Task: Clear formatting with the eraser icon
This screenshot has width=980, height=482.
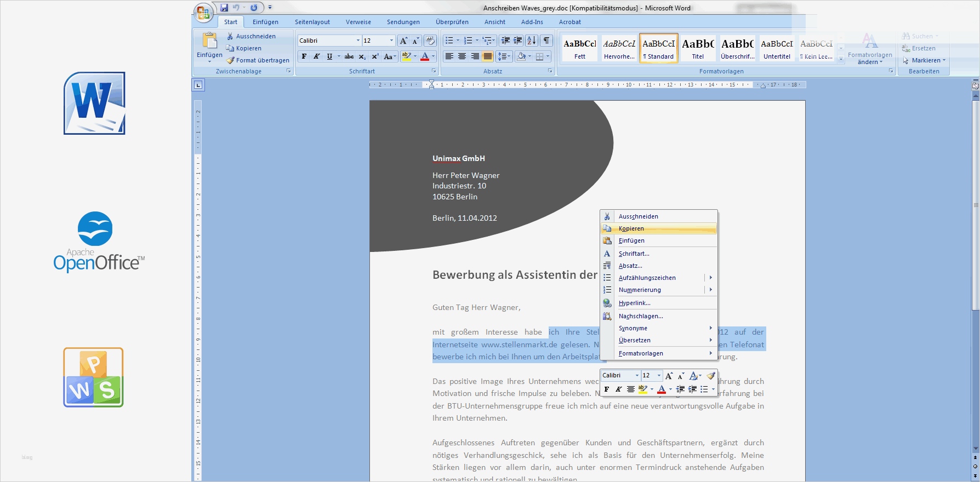Action: click(430, 41)
